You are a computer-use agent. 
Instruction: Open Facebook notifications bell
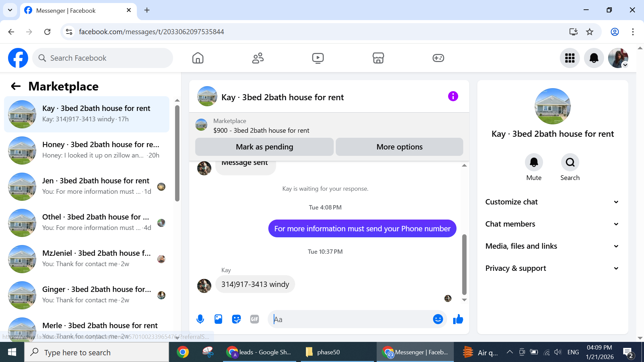594,58
